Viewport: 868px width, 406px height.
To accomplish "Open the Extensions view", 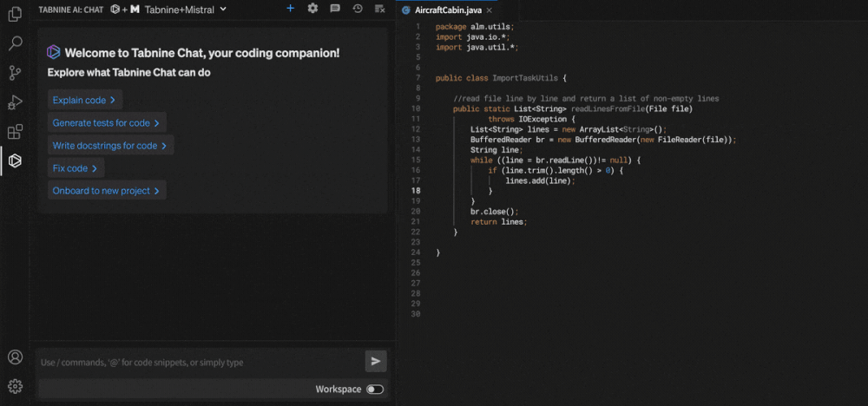I will coord(15,132).
